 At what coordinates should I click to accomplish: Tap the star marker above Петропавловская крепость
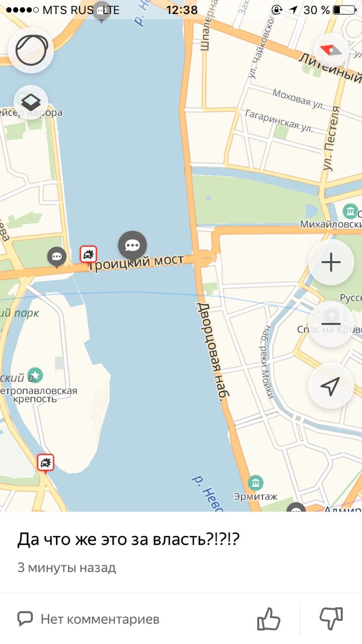pos(35,375)
